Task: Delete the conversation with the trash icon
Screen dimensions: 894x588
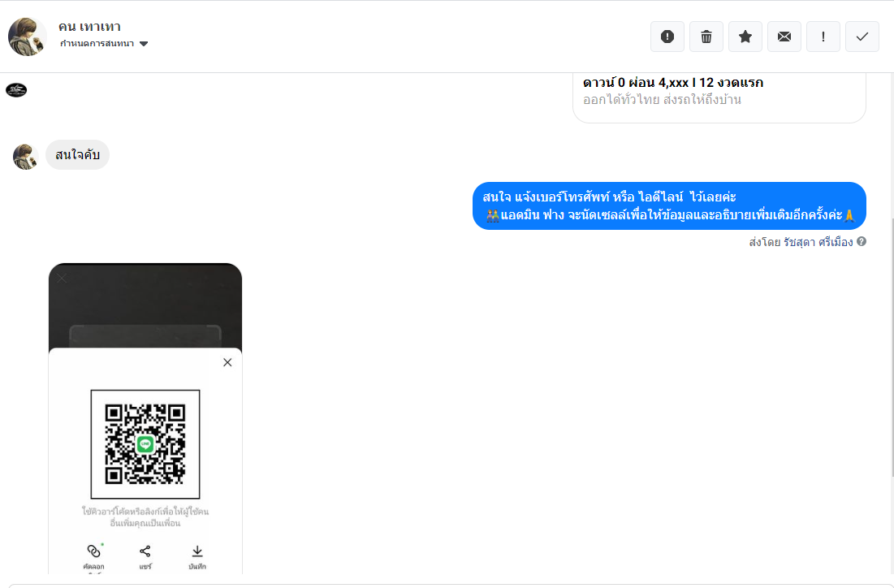Action: (706, 37)
